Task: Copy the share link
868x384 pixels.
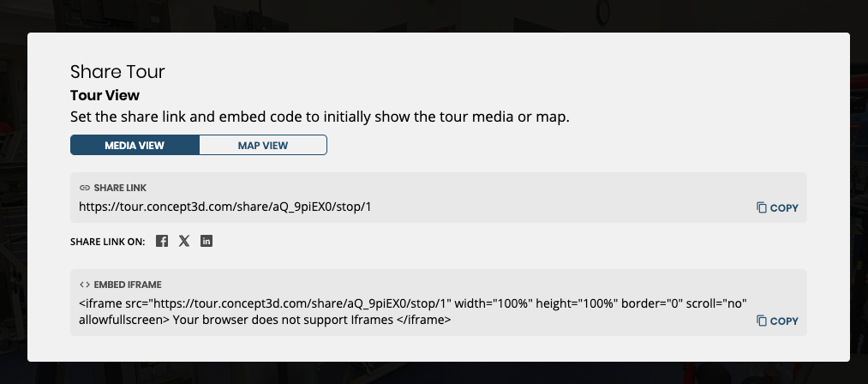Action: click(x=777, y=207)
